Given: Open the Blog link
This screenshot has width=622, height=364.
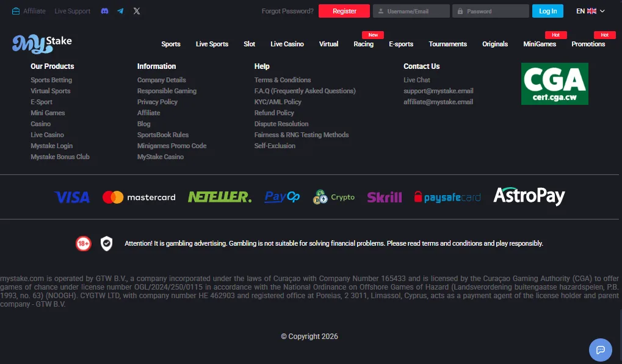Looking at the screenshot, I should coord(143,124).
